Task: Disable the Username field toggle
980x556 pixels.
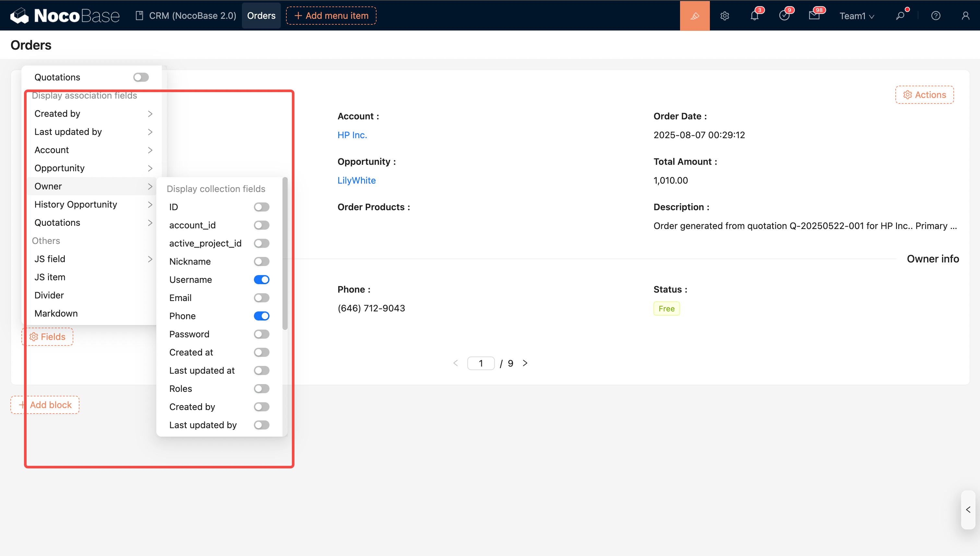Action: [261, 280]
